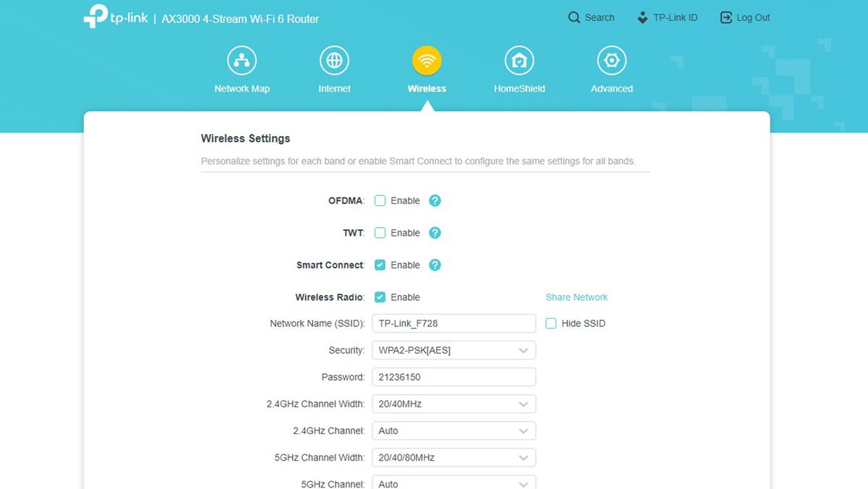
Task: Click the tp-link logo
Action: coord(115,17)
